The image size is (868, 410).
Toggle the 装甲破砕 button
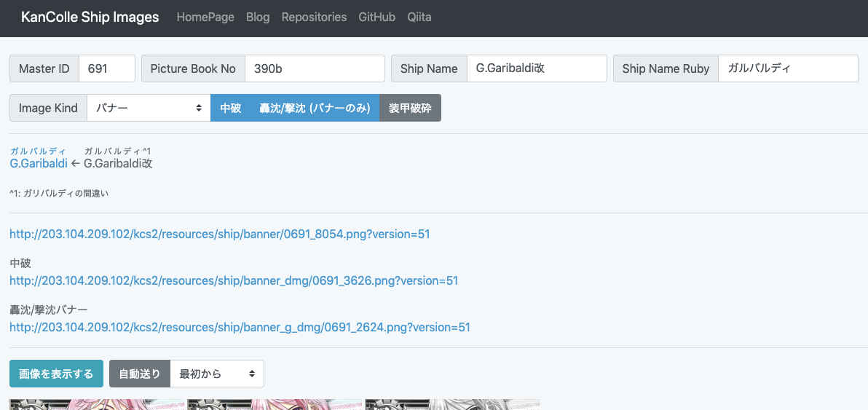[x=410, y=108]
